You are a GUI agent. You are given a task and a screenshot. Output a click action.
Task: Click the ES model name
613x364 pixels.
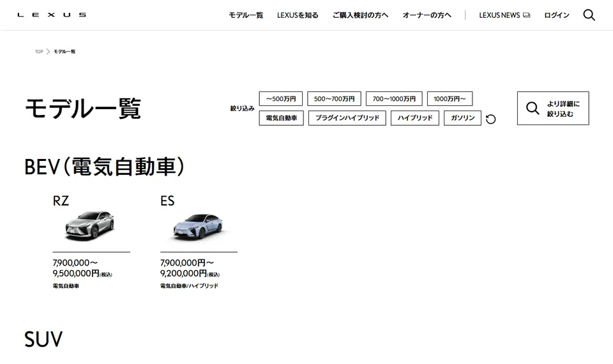pos(167,201)
